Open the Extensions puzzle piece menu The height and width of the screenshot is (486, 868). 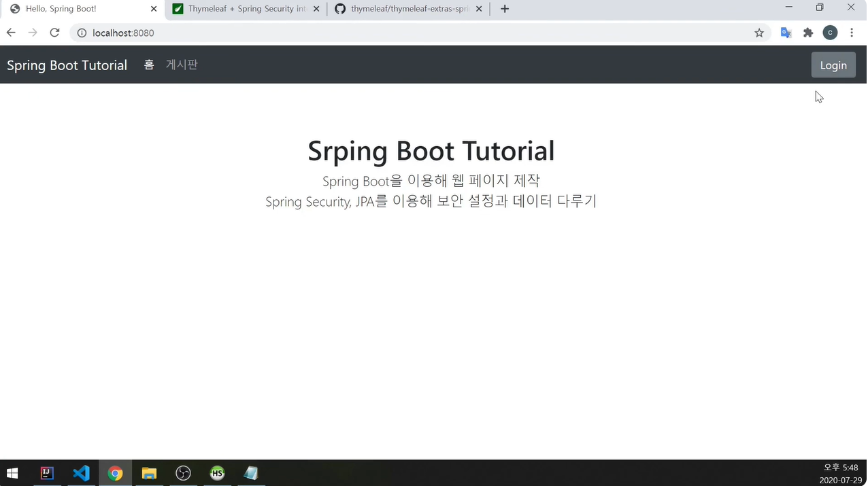click(x=808, y=33)
